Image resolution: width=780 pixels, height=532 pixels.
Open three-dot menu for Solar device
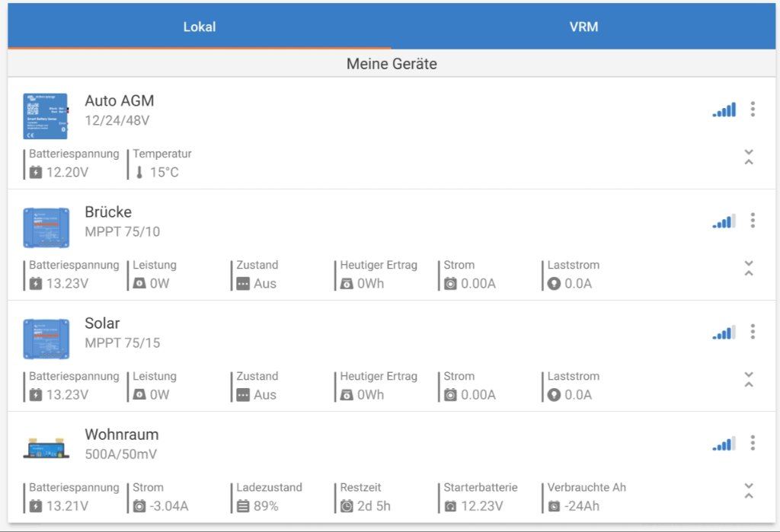pos(753,332)
